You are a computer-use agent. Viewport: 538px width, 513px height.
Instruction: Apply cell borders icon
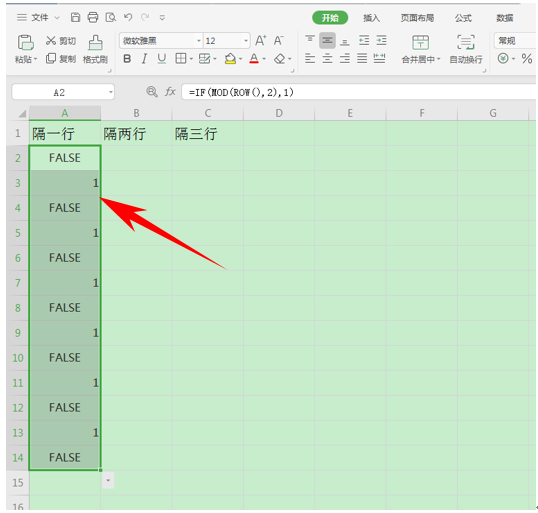tap(181, 59)
